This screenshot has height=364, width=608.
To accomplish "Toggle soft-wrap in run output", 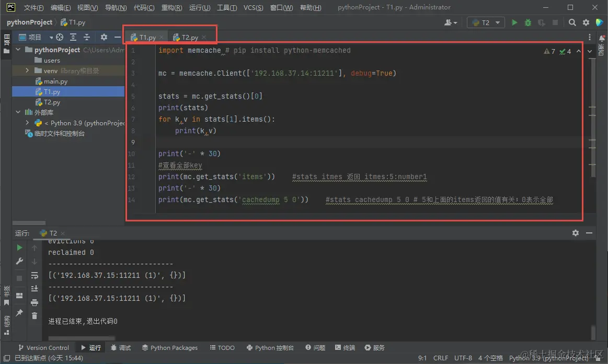I will click(35, 275).
